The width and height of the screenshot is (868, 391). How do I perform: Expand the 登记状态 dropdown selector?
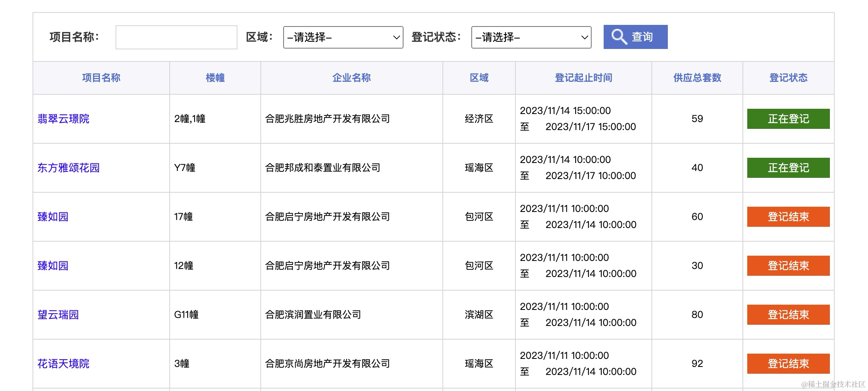tap(531, 37)
